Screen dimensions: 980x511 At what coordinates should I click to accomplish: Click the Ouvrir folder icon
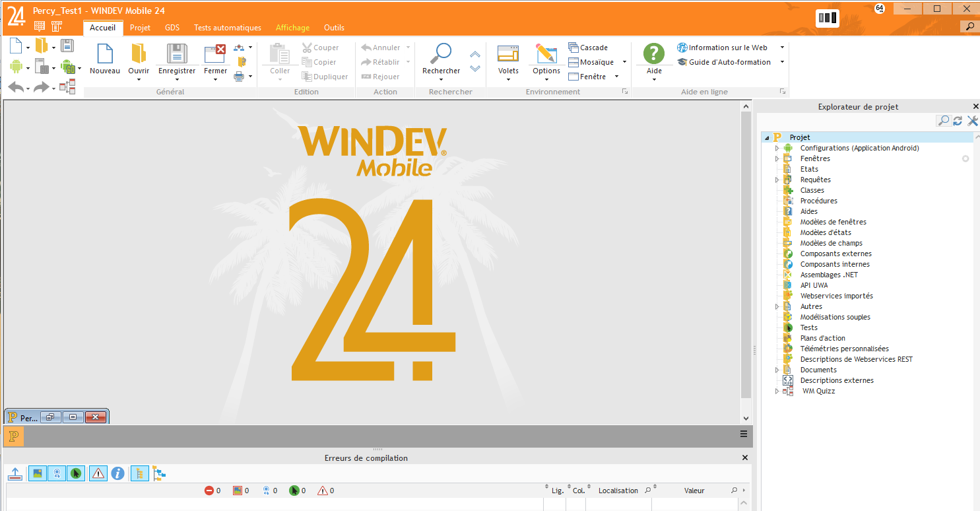point(139,53)
